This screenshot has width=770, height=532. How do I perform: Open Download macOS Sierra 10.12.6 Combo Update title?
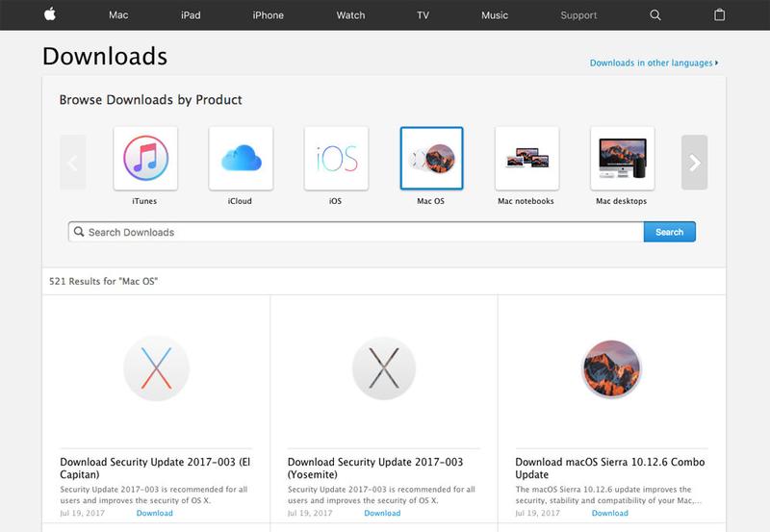[610, 469]
